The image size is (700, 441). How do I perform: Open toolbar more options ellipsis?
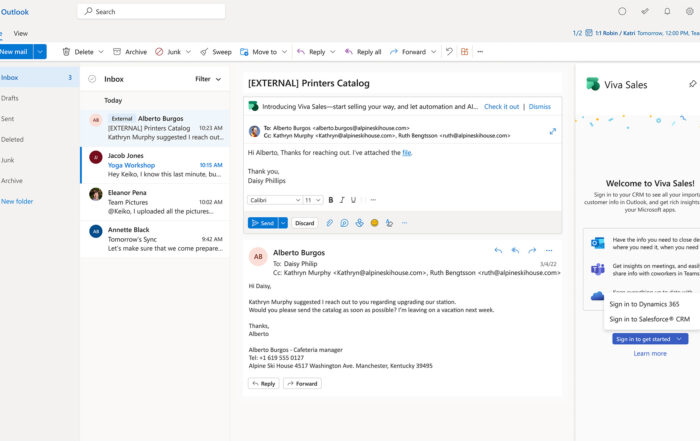(x=480, y=52)
